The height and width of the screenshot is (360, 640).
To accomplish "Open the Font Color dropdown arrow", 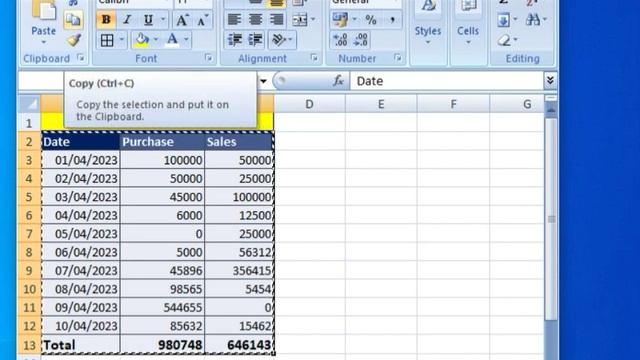I will click(186, 40).
